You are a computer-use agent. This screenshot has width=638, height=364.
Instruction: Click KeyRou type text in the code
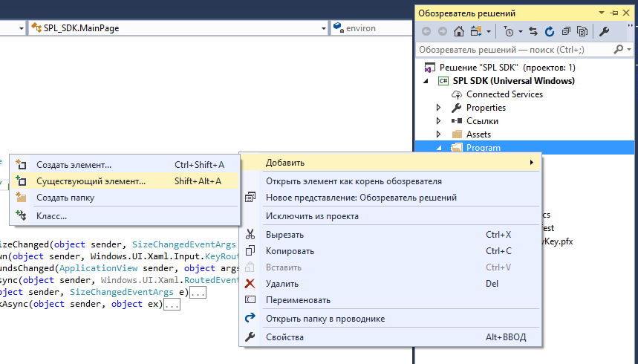[222, 256]
